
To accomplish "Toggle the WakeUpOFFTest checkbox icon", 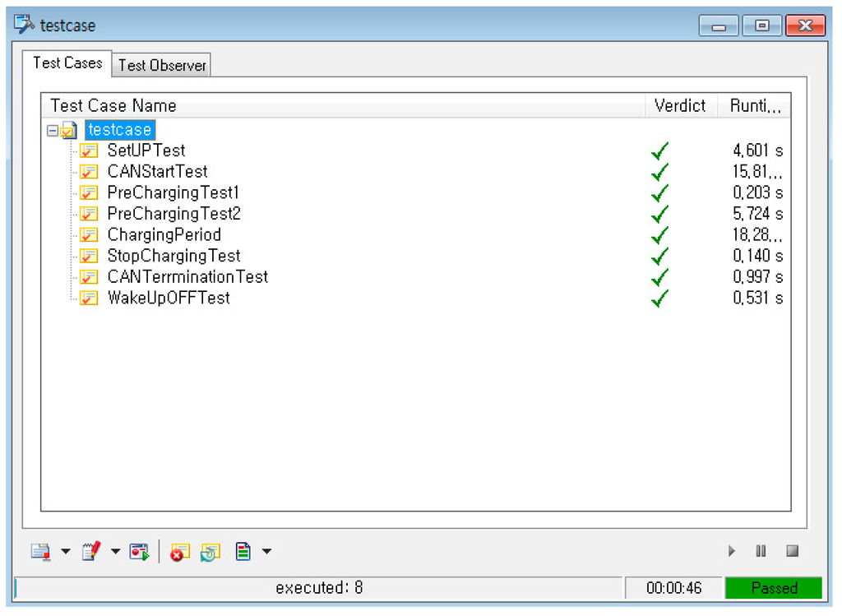I will (89, 299).
